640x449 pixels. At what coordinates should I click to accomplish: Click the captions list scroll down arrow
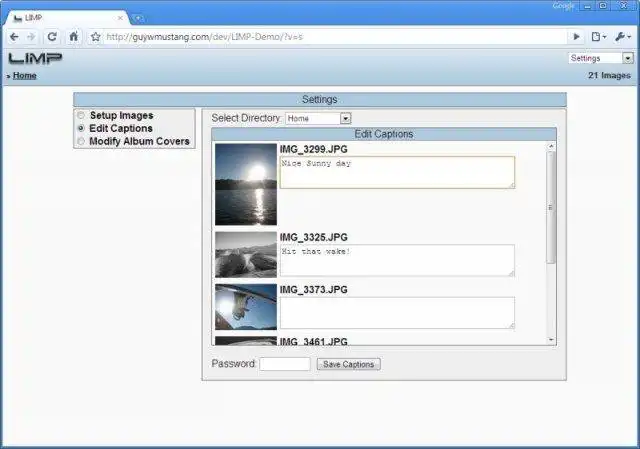tap(551, 340)
